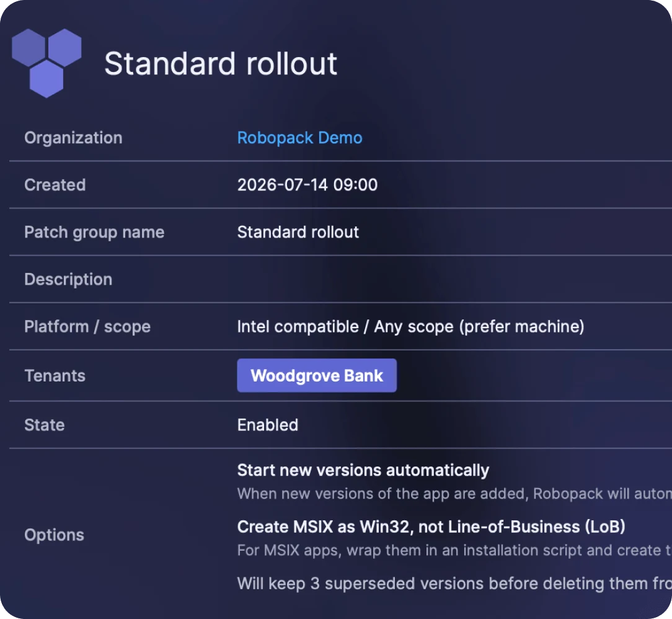Click the State row label

pos(45,425)
